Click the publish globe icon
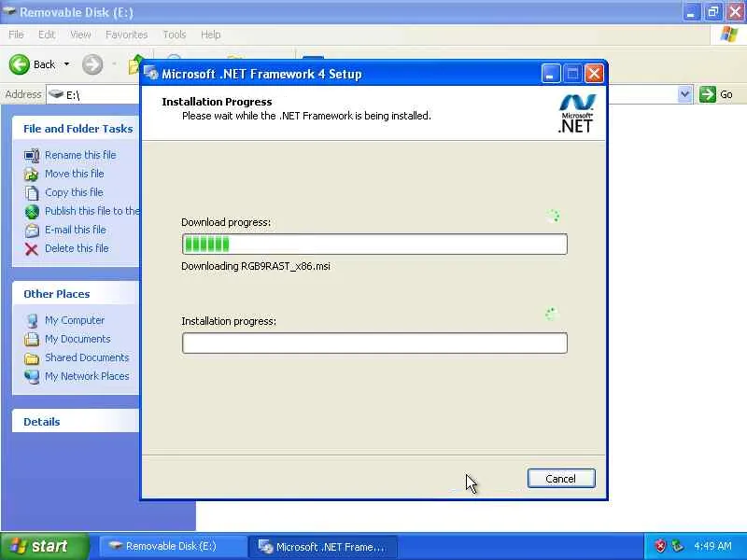Screen dimensions: 747x560 pos(32,212)
